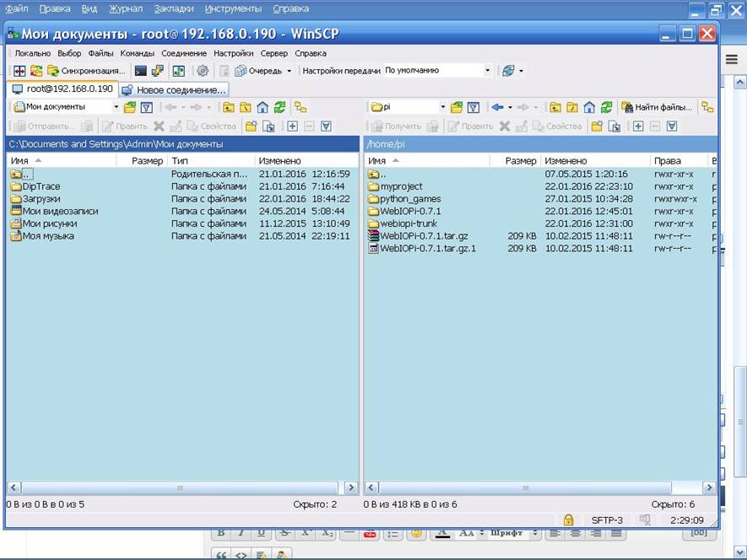Click the remote back arrow
This screenshot has width=747, height=560.
pyautogui.click(x=498, y=107)
